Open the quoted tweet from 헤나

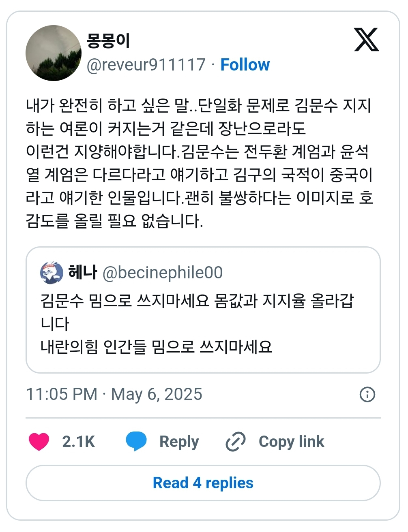point(203,310)
